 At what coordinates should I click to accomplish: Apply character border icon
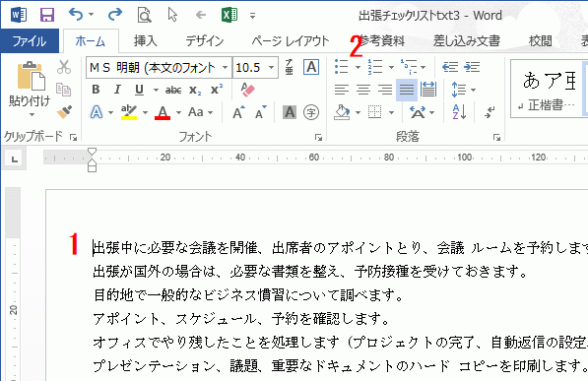(311, 68)
